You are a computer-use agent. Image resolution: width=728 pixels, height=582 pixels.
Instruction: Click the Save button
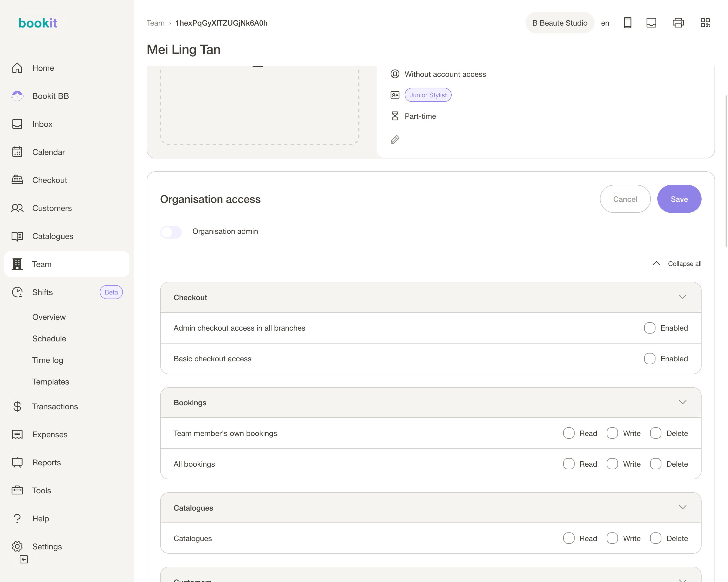pyautogui.click(x=679, y=199)
